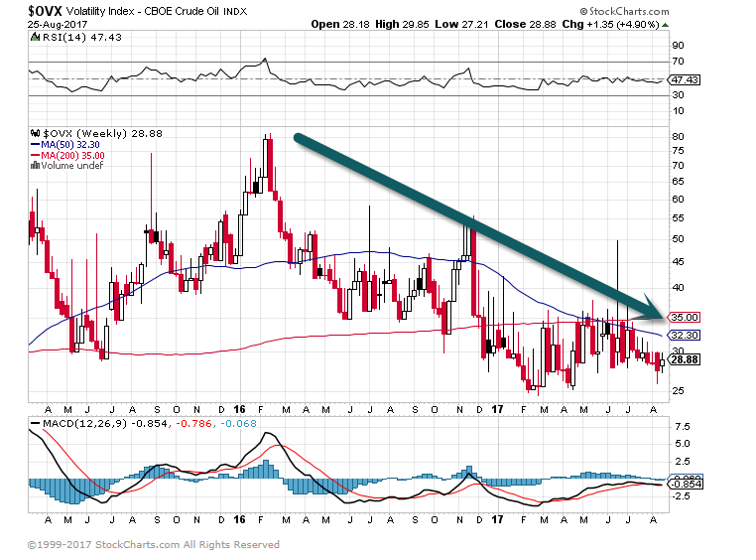The width and height of the screenshot is (756, 560).
Task: Click 'Volatility Index - CBOE Crude Oil INDX'
Action: tap(157, 11)
